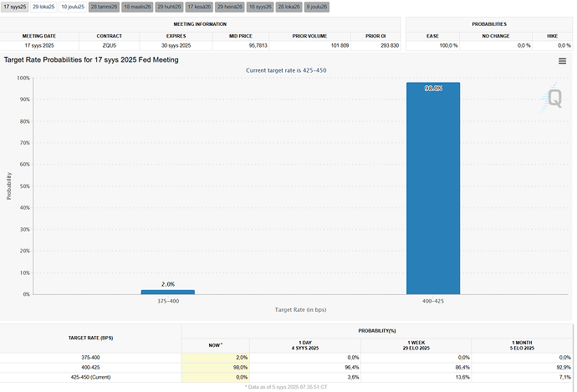Click the 98,0% cell in NOW column

coord(215,367)
